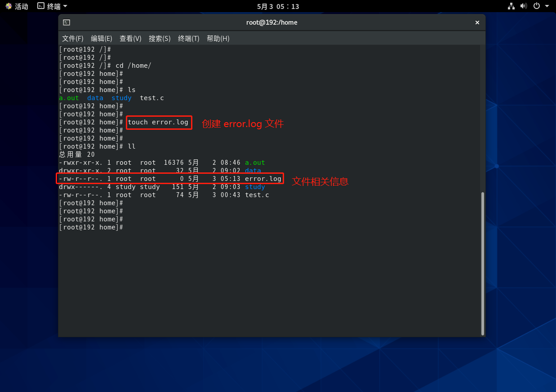Click the terminal icon in window title bar
Image resolution: width=556 pixels, height=392 pixels.
coord(67,22)
